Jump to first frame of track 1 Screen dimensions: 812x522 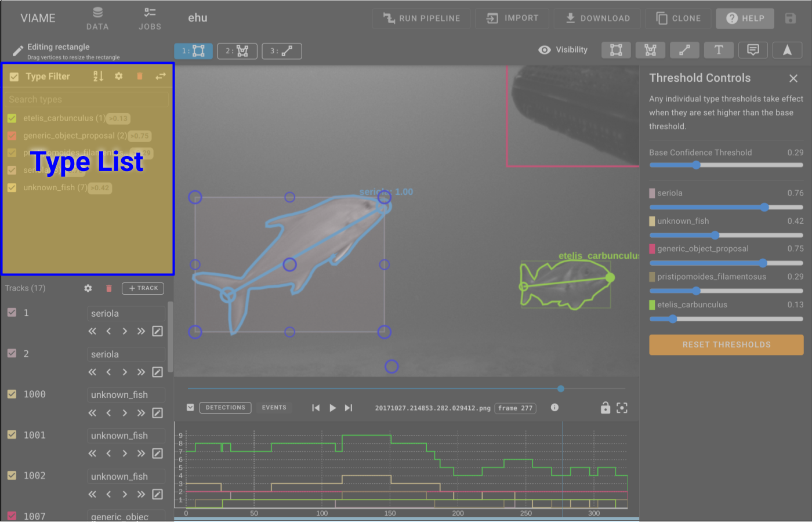coord(92,331)
